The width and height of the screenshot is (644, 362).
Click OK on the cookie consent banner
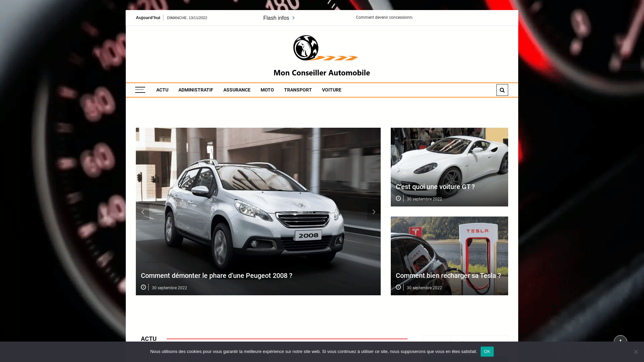(487, 352)
